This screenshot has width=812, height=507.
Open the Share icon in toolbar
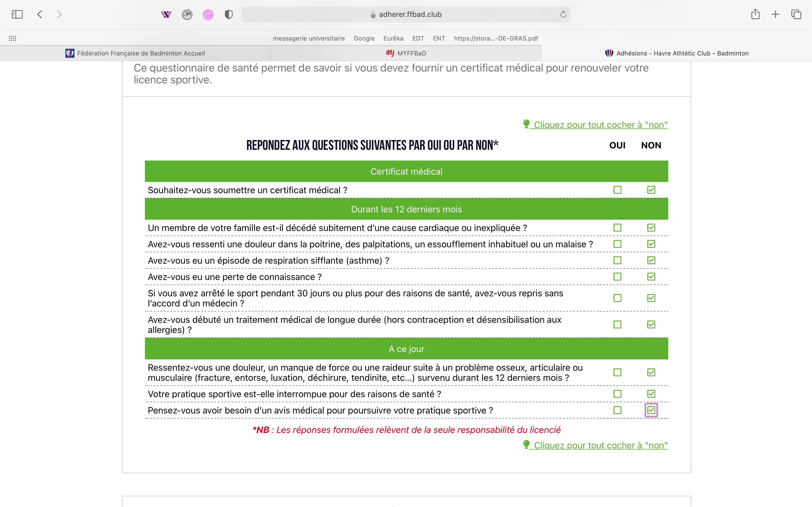[755, 14]
